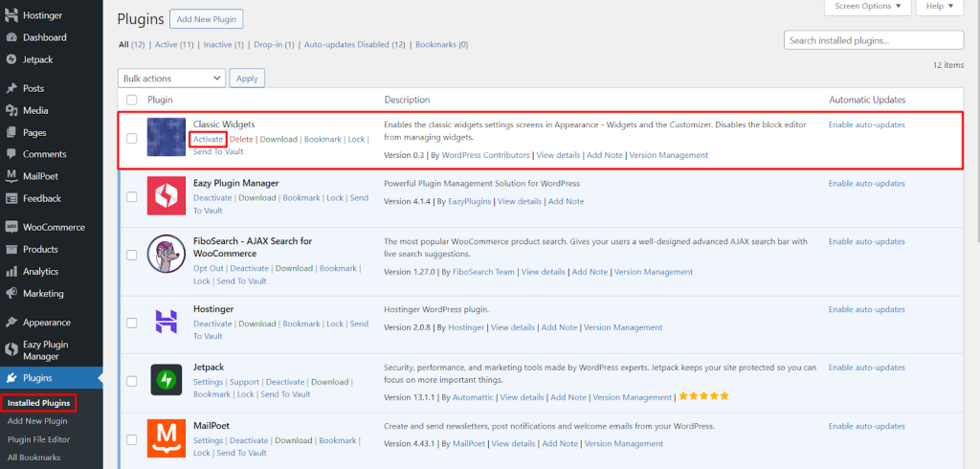This screenshot has height=469, width=980.
Task: Enable auto-updates for Classic Widgets
Action: tap(867, 124)
